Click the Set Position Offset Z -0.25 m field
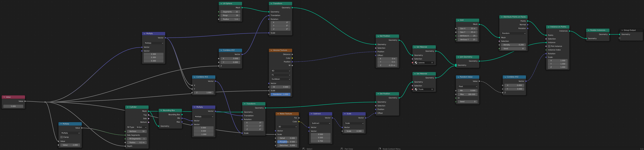The width and height of the screenshot is (644, 150). (x=387, y=65)
